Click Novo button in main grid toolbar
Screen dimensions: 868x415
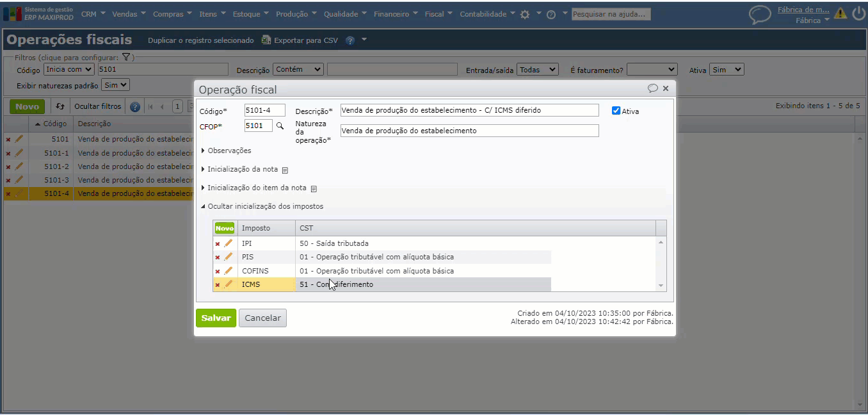pyautogui.click(x=27, y=107)
